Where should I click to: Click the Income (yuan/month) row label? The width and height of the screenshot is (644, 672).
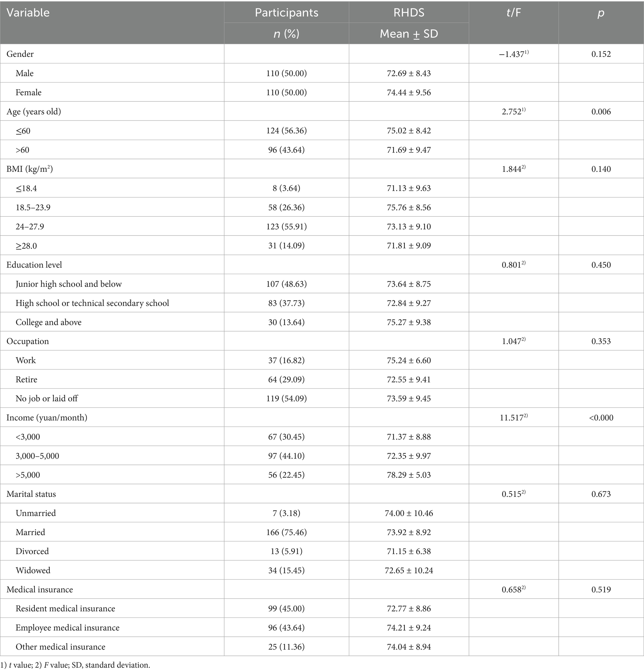[47, 418]
